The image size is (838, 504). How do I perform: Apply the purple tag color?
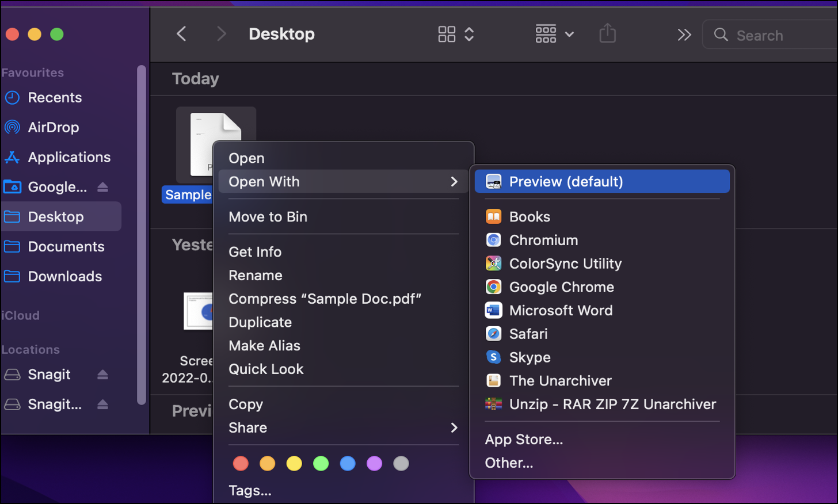tap(374, 463)
